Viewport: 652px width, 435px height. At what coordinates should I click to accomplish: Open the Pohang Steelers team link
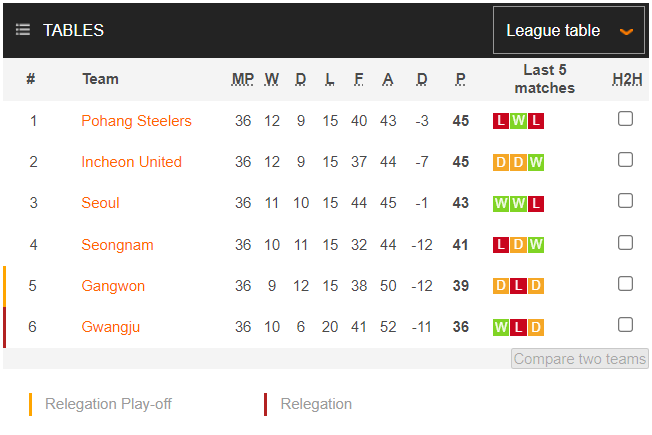136,121
